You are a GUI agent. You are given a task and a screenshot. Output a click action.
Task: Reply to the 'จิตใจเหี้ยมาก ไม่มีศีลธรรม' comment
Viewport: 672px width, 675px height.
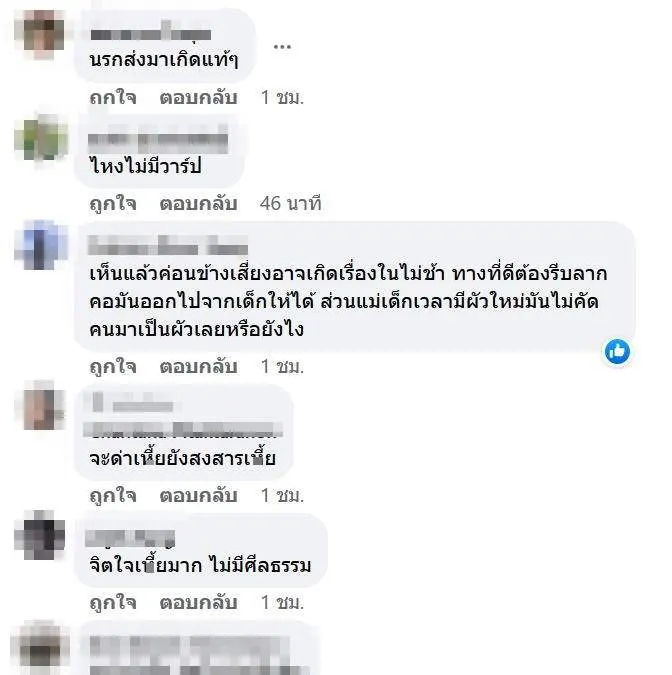coord(198,602)
